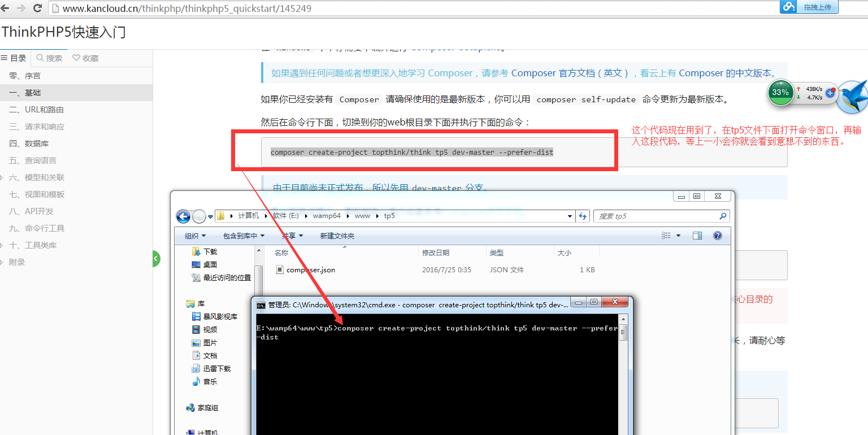This screenshot has width=868, height=435.
Task: Open the 包含到库中 menu
Action: [244, 236]
